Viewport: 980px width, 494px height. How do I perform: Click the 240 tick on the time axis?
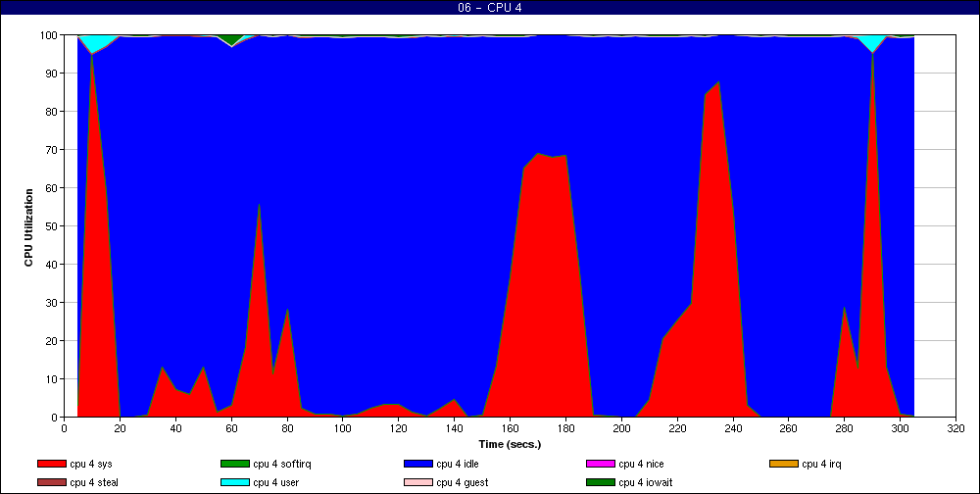click(x=733, y=427)
